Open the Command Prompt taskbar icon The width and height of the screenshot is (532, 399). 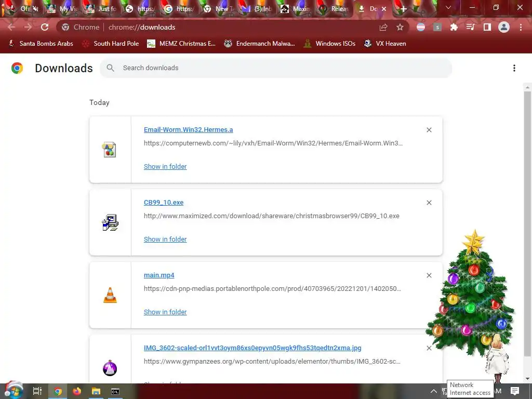click(115, 391)
